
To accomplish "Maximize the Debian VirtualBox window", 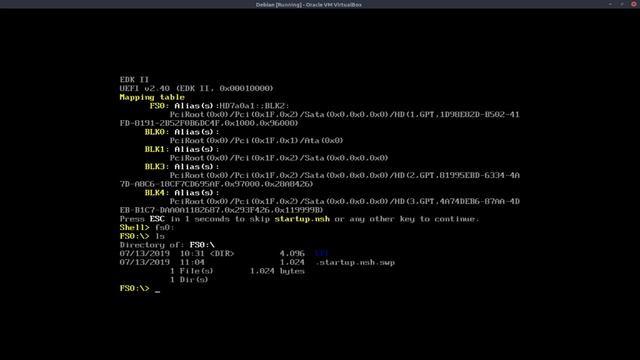I will coord(622,4).
